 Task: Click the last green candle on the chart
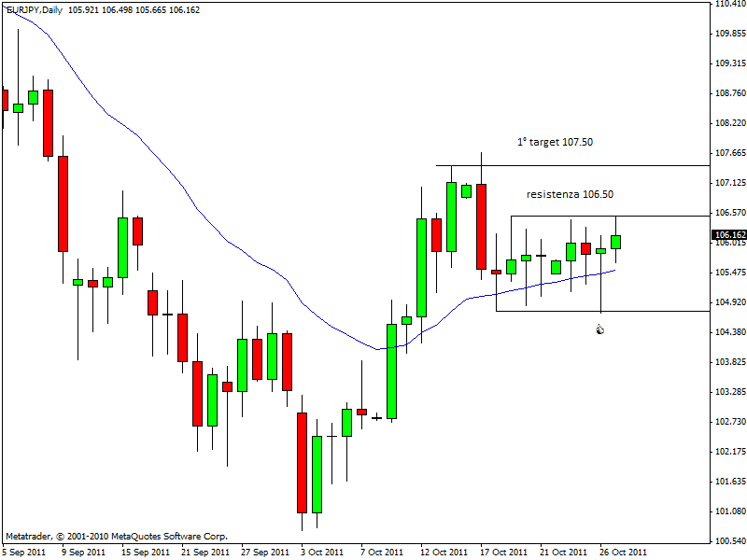pyautogui.click(x=615, y=242)
